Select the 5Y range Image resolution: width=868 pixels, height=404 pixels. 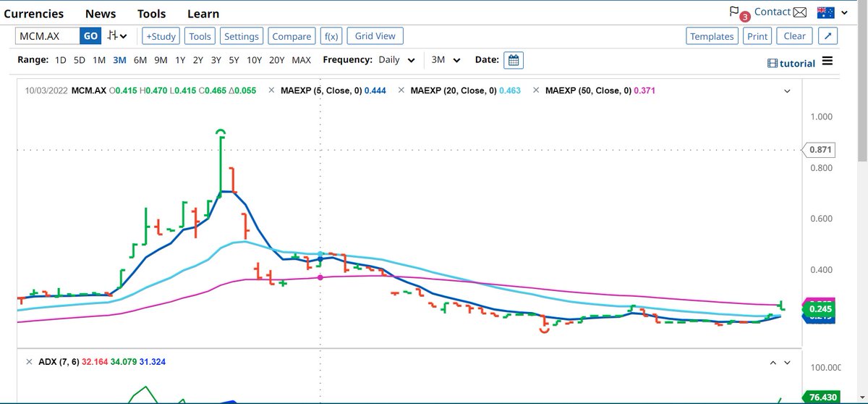pos(234,60)
